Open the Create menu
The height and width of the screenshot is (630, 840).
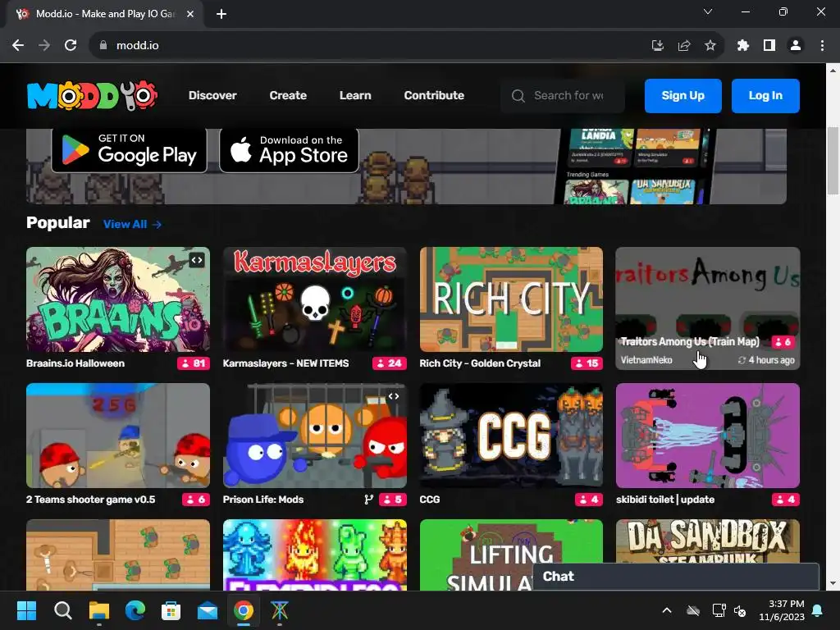tap(288, 95)
